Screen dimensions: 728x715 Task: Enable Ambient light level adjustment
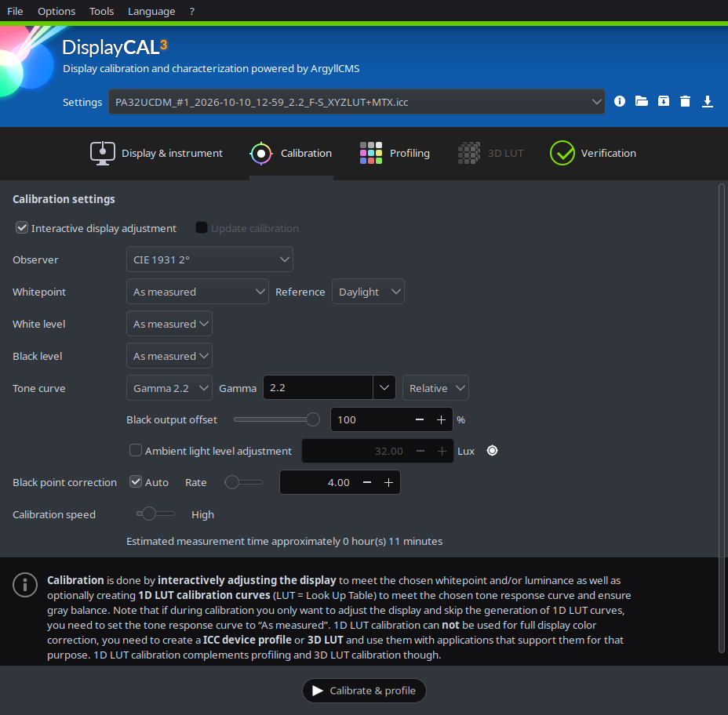pos(136,450)
